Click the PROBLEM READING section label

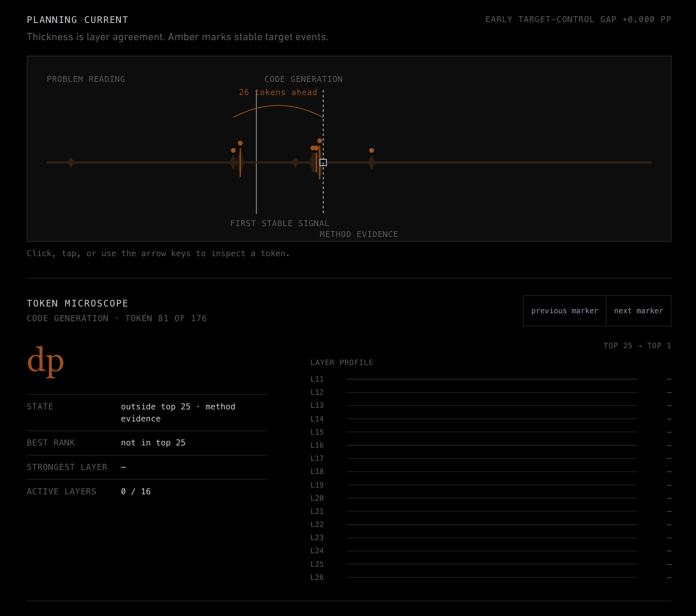pyautogui.click(x=86, y=79)
